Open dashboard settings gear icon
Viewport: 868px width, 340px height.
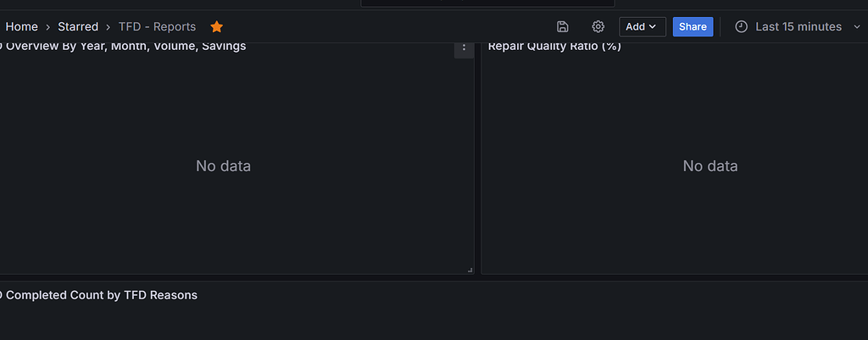(x=598, y=27)
